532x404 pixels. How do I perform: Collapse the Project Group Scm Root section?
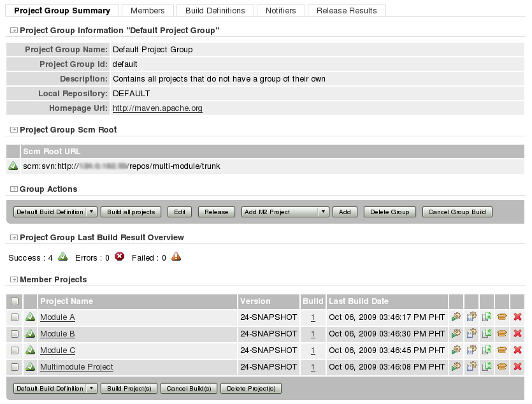click(x=14, y=130)
